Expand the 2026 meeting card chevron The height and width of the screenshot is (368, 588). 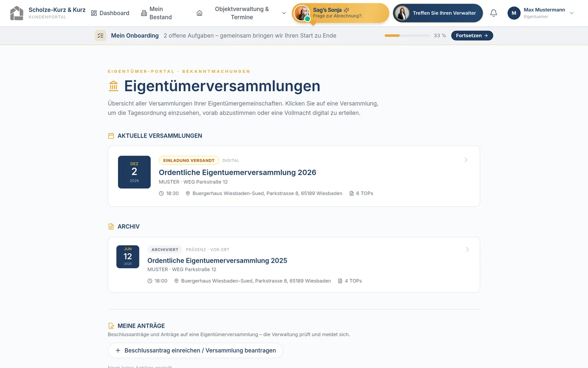[x=466, y=160]
